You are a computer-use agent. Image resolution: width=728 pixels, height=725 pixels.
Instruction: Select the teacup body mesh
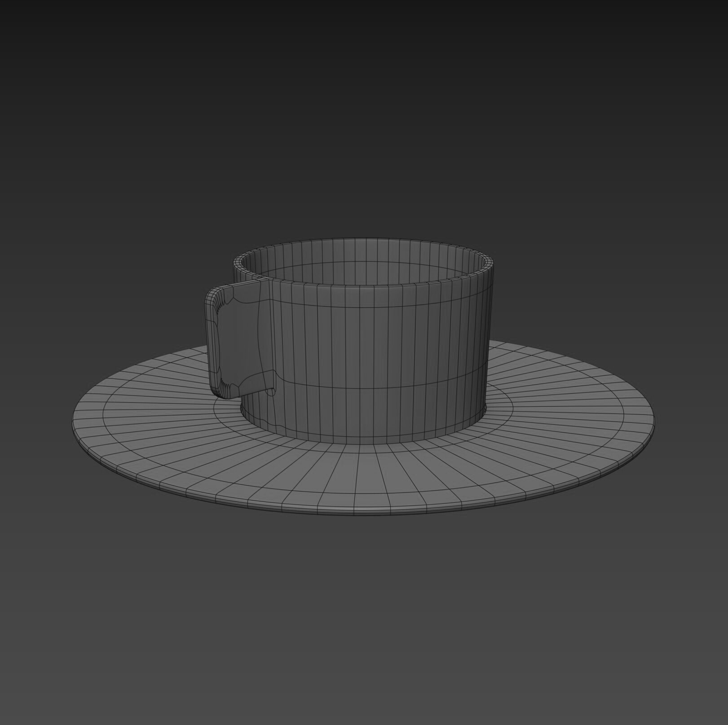pos(368,359)
